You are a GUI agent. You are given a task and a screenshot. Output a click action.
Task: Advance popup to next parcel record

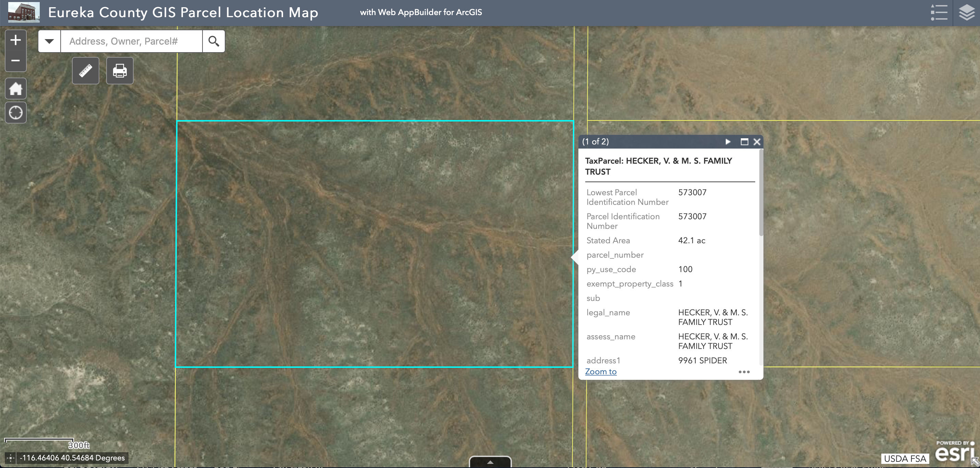tap(728, 142)
